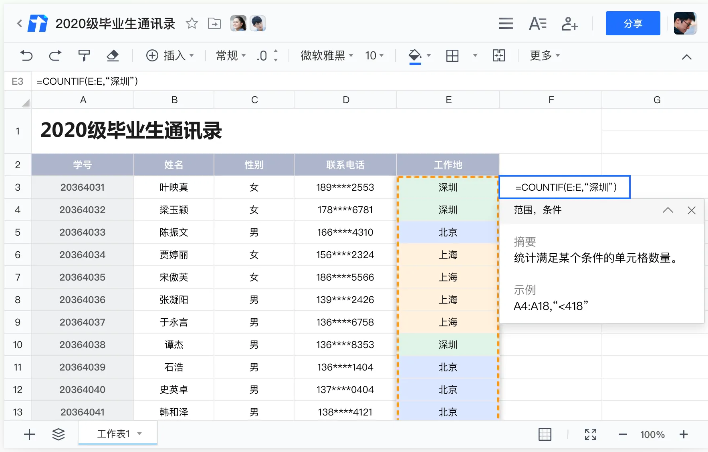Viewport: 708px width, 452px height.
Task: Click the formula bar COUNTIF text
Action: pos(87,81)
